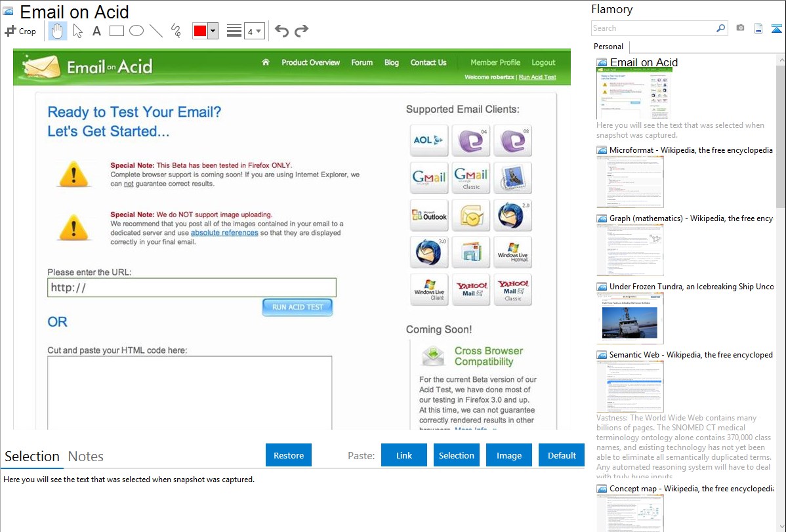Undo the last annotation
This screenshot has width=786, height=532.
(281, 31)
